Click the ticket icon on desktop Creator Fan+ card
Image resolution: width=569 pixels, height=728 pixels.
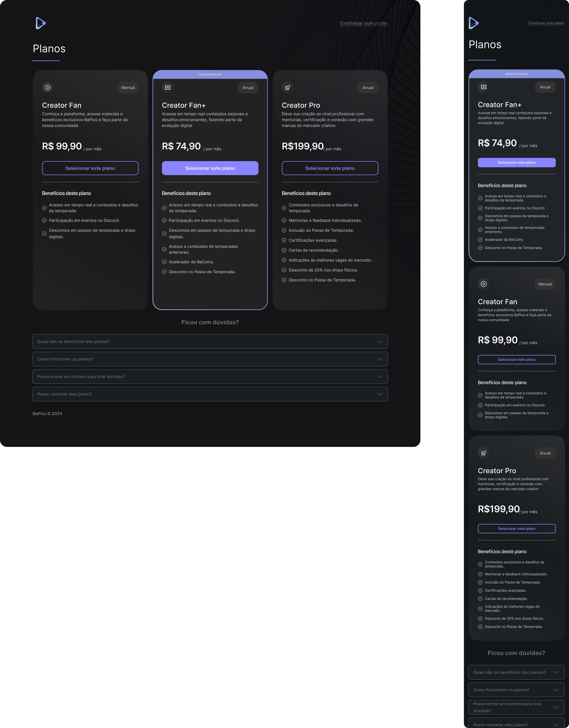click(x=168, y=88)
